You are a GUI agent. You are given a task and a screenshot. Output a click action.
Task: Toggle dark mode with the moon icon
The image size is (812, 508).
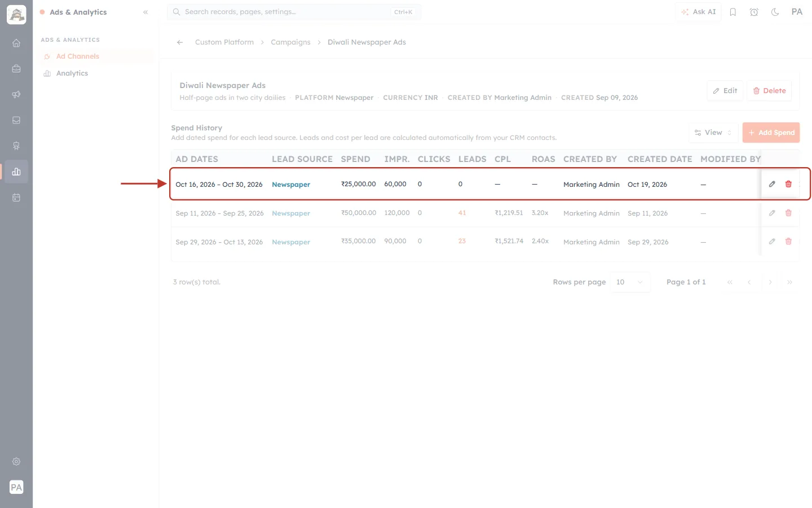coord(775,12)
